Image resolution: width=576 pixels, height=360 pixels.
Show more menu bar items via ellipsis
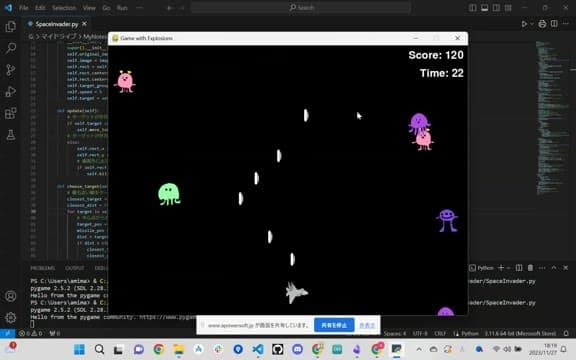coord(139,8)
